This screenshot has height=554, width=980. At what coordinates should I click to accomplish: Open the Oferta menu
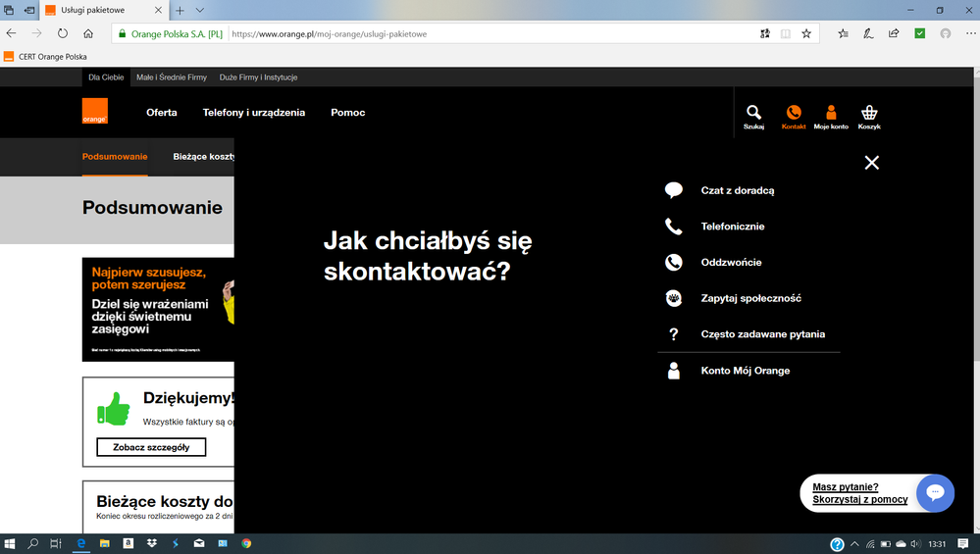pyautogui.click(x=162, y=113)
